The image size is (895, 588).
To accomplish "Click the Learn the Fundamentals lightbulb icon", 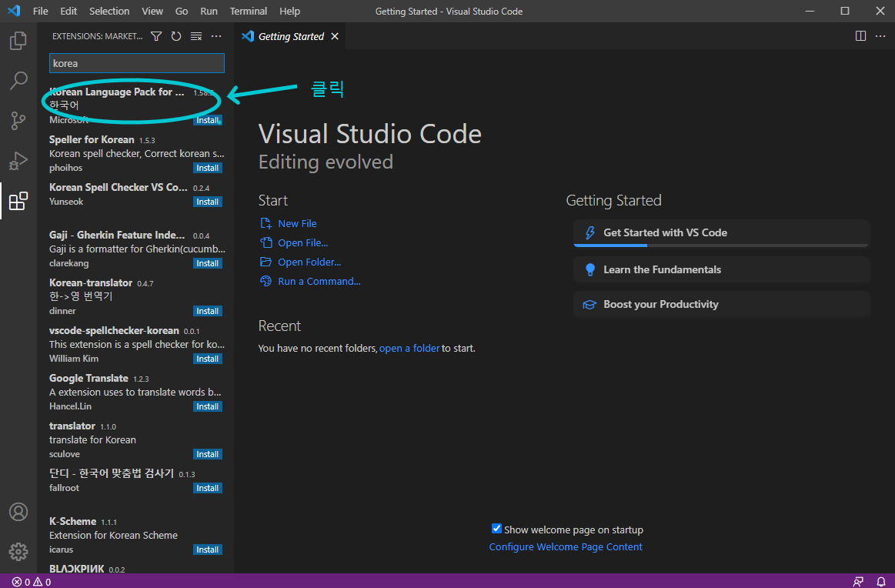I will [x=590, y=269].
